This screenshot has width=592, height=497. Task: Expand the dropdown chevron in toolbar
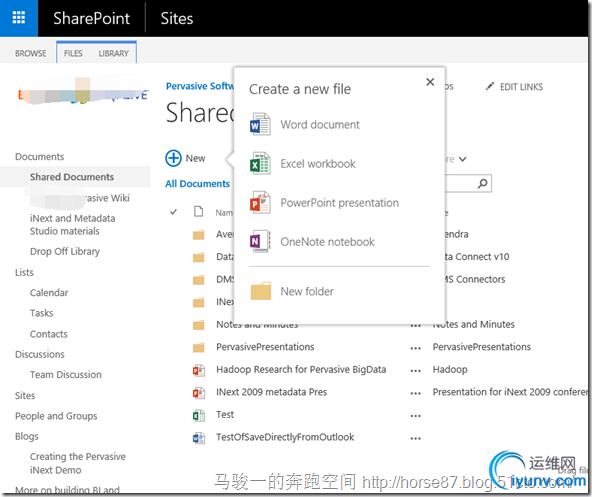[x=462, y=159]
